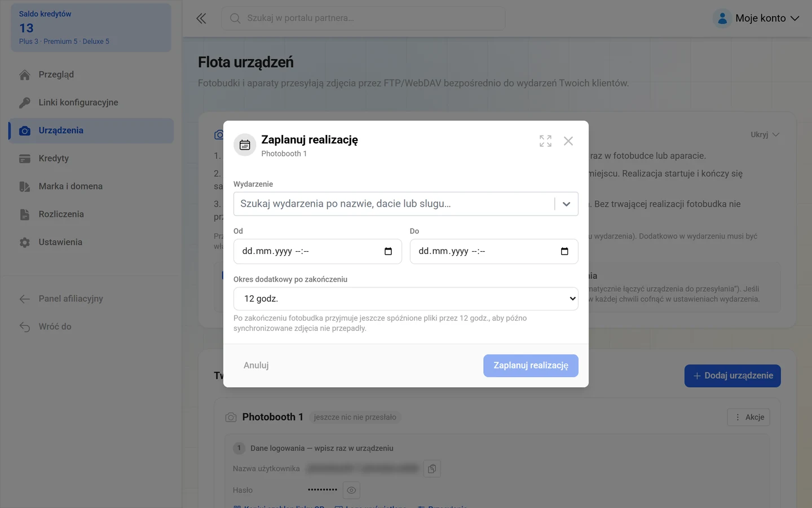Click the Saldo kredytów balance card
This screenshot has height=508, width=812.
[91, 28]
